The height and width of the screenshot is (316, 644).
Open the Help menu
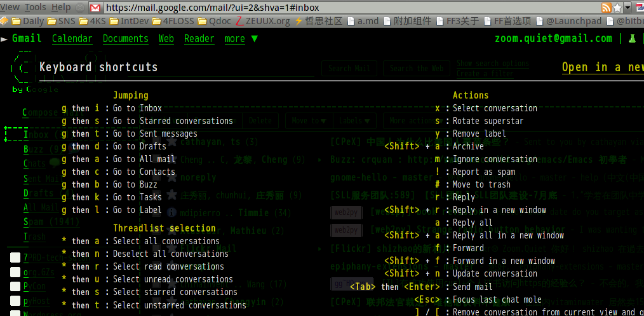point(61,8)
